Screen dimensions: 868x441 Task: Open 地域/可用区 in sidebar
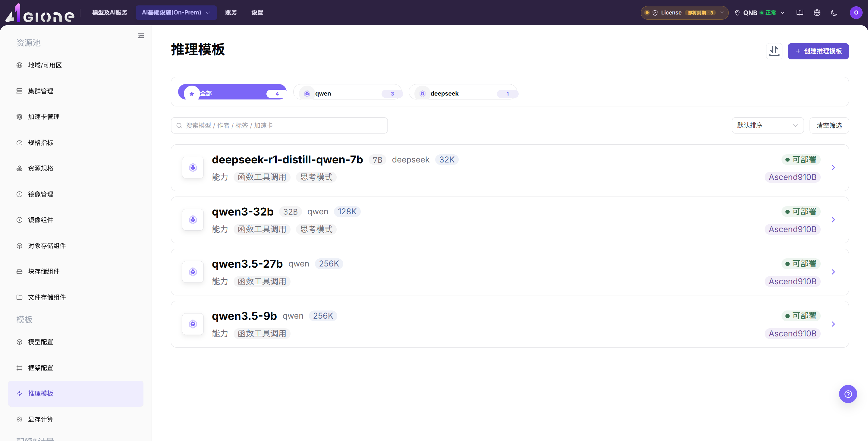tap(76, 65)
